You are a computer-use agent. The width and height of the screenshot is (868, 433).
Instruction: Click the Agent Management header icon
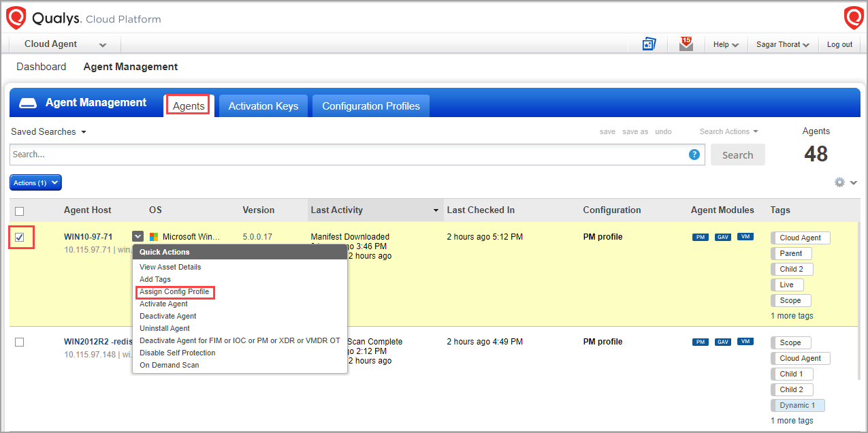coord(27,102)
